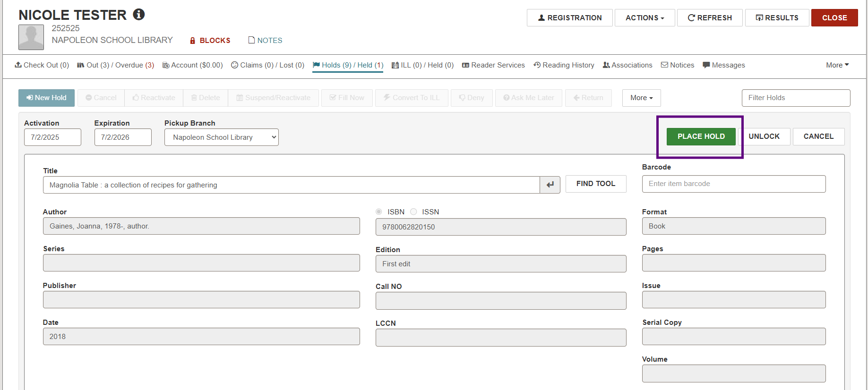This screenshot has height=390, width=868.
Task: Switch to Check Out (0) tab
Action: [42, 65]
